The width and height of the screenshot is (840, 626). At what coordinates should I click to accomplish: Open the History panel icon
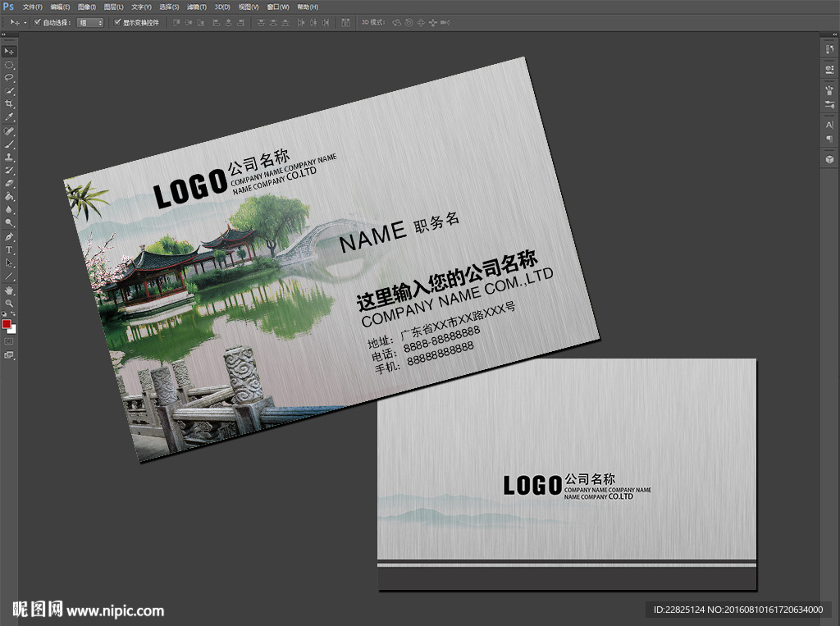(x=829, y=50)
